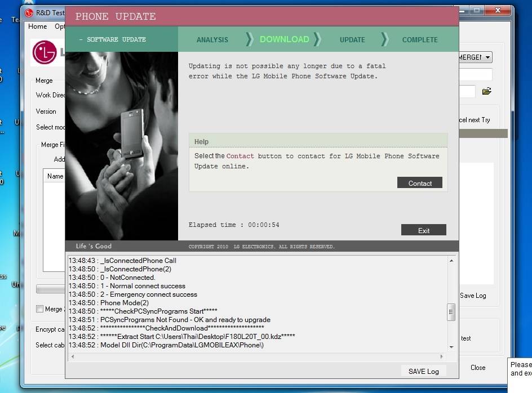Click the 'Model Dll Dir' log line

coord(166,345)
